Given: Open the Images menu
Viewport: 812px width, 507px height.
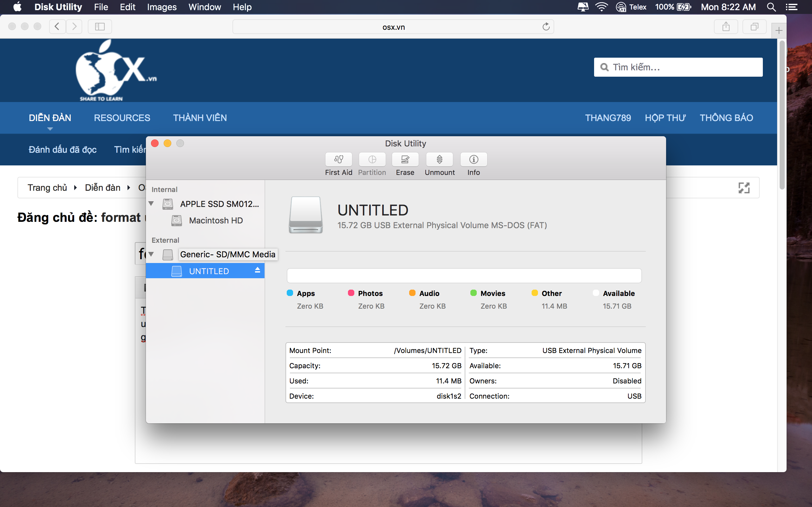Looking at the screenshot, I should tap(162, 7).
